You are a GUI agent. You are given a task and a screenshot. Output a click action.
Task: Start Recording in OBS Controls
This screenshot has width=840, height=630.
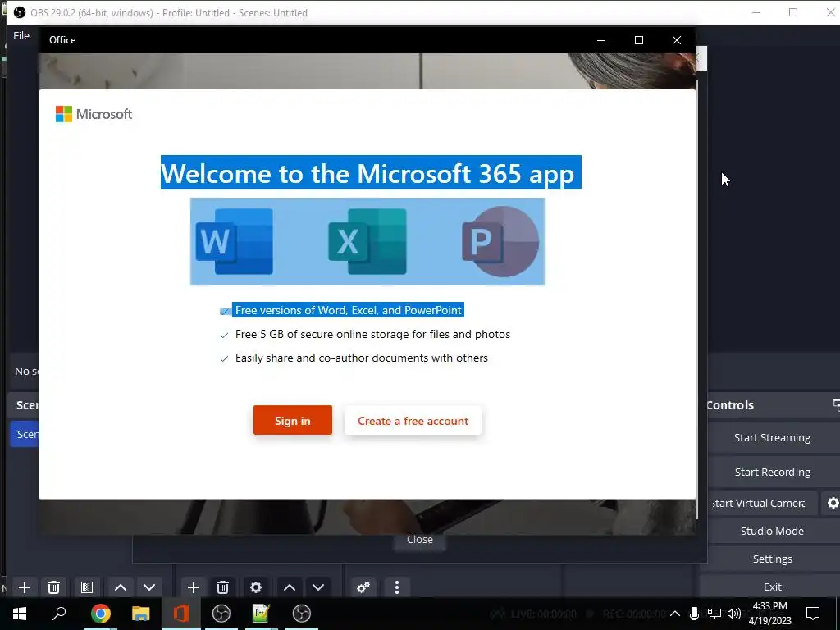772,472
